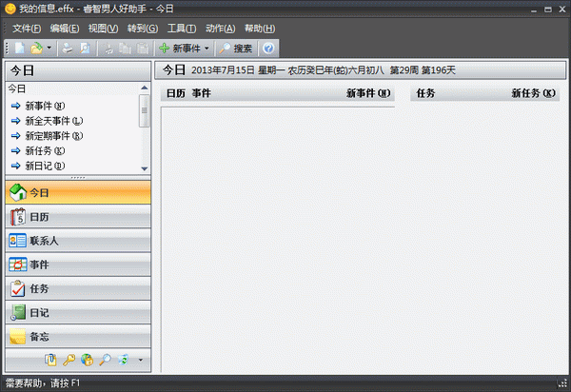Screen dimensions: 571x392
Task: Click the calendar page 日历 icon
Action: [18, 217]
